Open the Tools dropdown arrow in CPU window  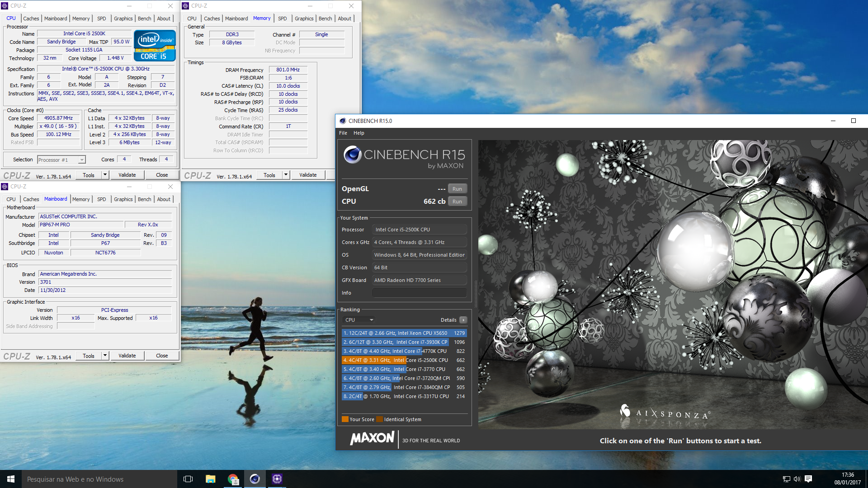(105, 175)
